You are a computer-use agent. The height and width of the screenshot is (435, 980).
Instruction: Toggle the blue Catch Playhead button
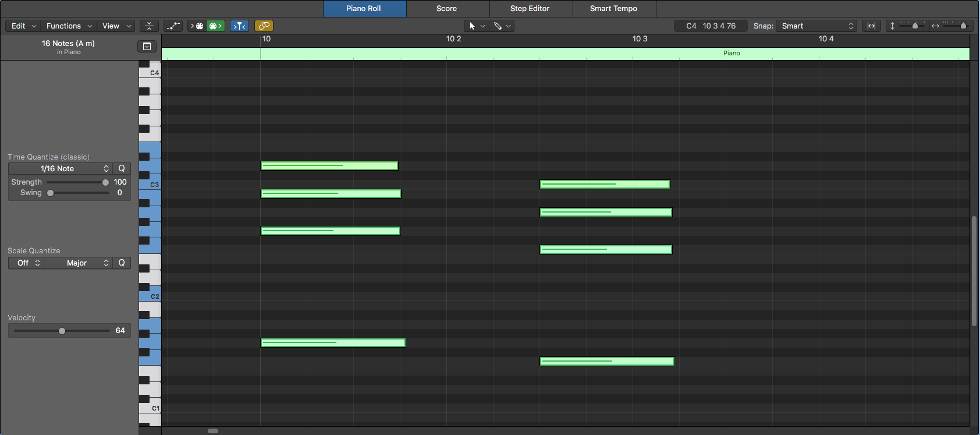pos(239,26)
